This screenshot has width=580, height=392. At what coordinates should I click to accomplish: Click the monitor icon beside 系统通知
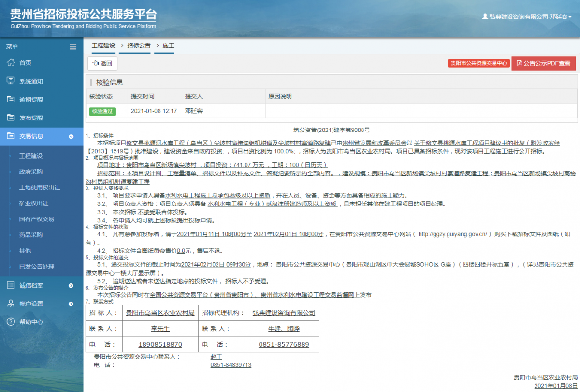pyautogui.click(x=11, y=81)
